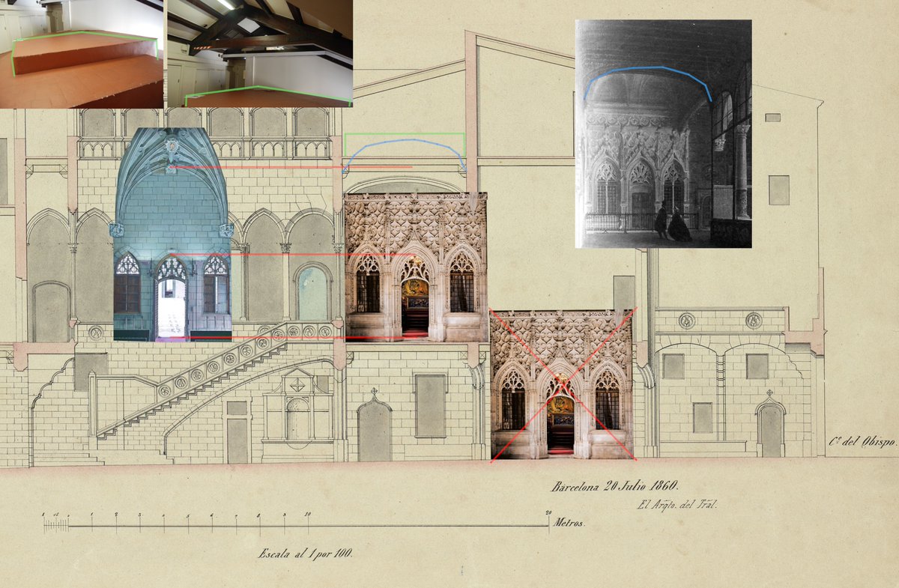899x588 pixels.
Task: Click the street label 'C.e del Obispo.'
Action: tap(862, 443)
